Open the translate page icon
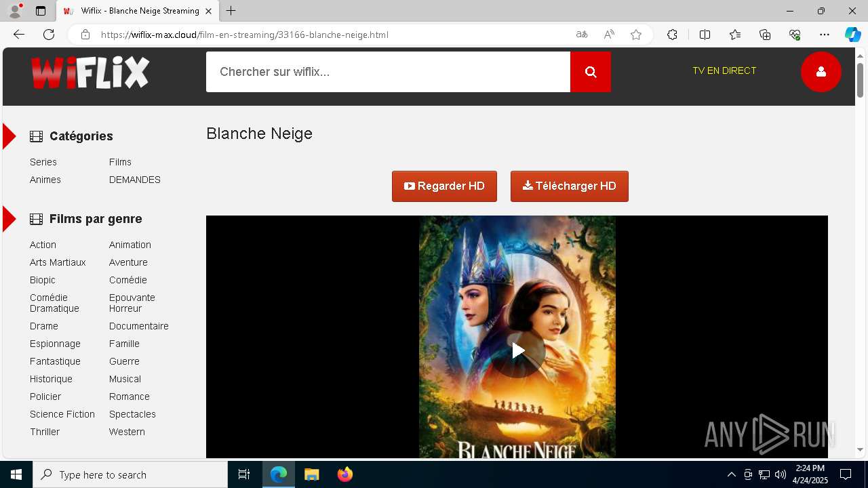The width and height of the screenshot is (868, 488). 582,35
